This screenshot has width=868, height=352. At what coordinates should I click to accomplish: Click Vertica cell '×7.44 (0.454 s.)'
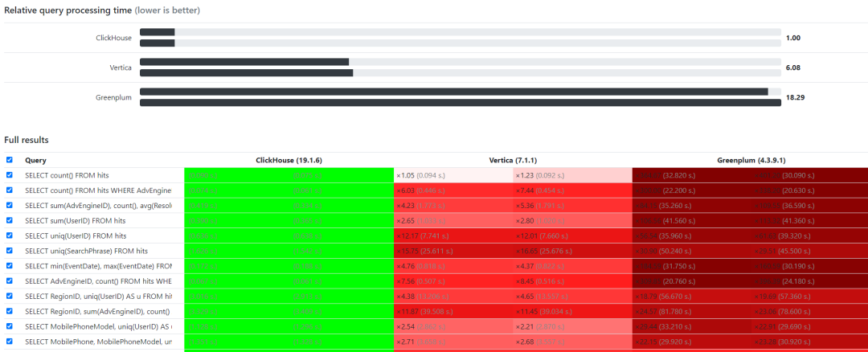pos(572,190)
